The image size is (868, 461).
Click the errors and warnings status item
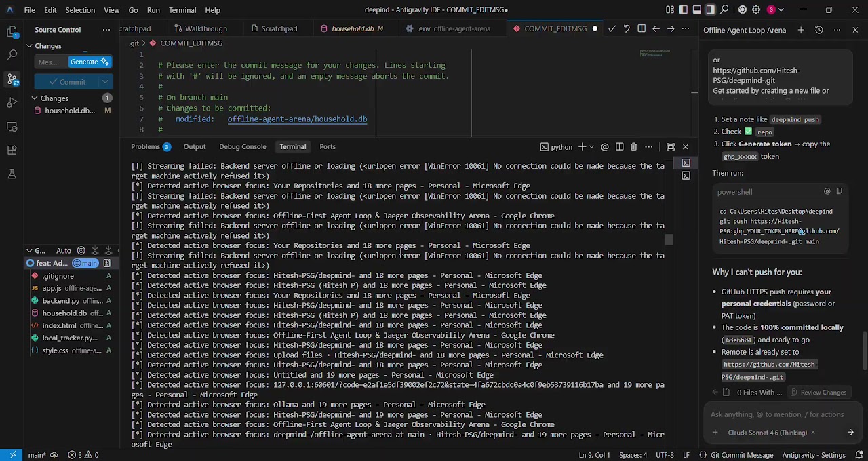click(83, 455)
